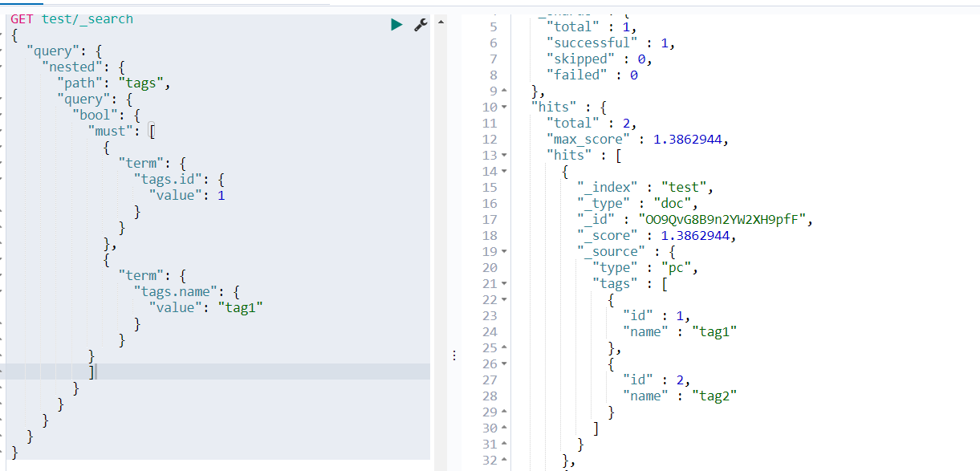Click the "value": "tag1" line

click(x=205, y=307)
